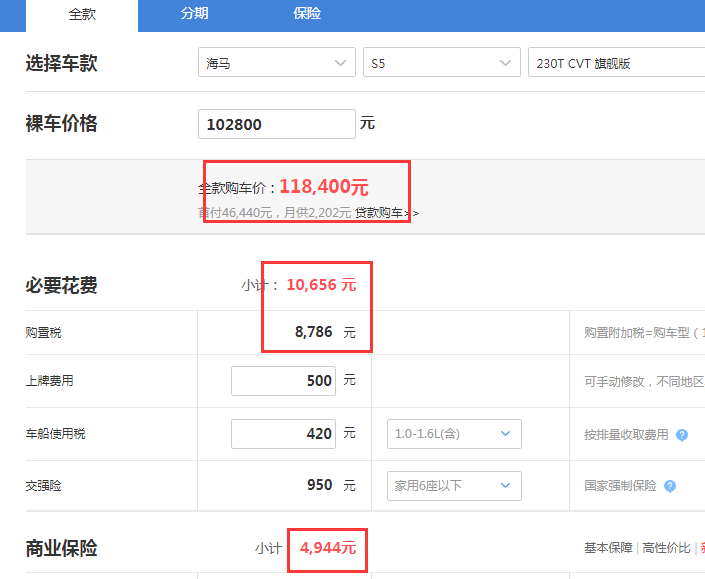Click the 车船使用税 row label

pyautogui.click(x=55, y=434)
